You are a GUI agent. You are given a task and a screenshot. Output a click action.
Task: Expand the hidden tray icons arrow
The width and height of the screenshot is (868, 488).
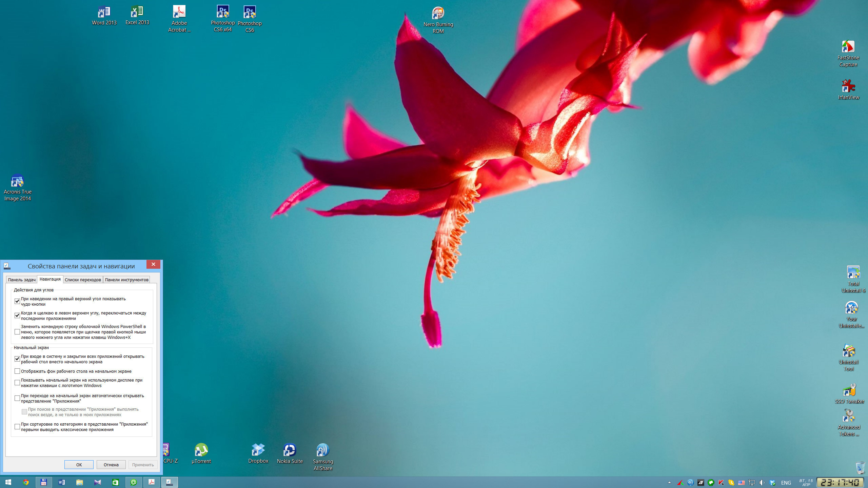coord(669,483)
